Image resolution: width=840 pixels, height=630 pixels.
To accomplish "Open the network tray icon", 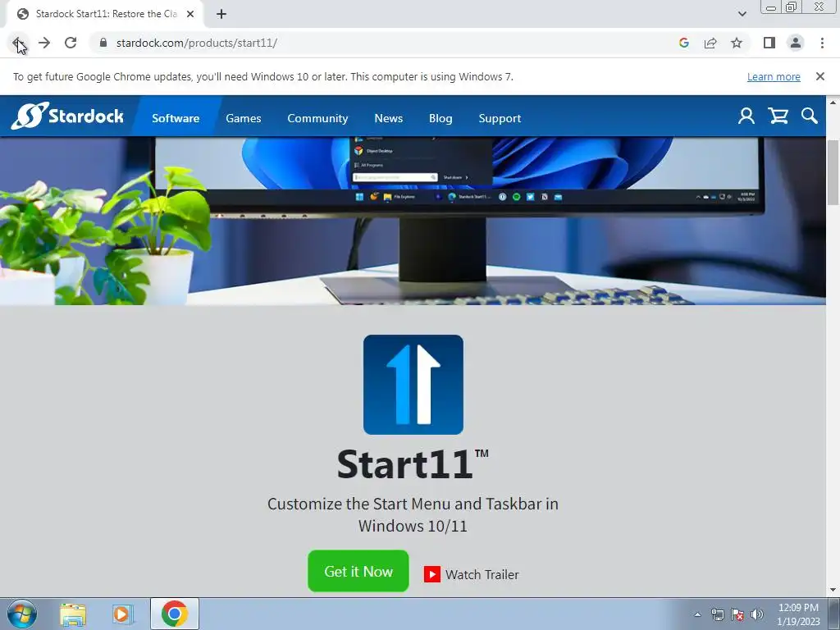I will click(717, 615).
